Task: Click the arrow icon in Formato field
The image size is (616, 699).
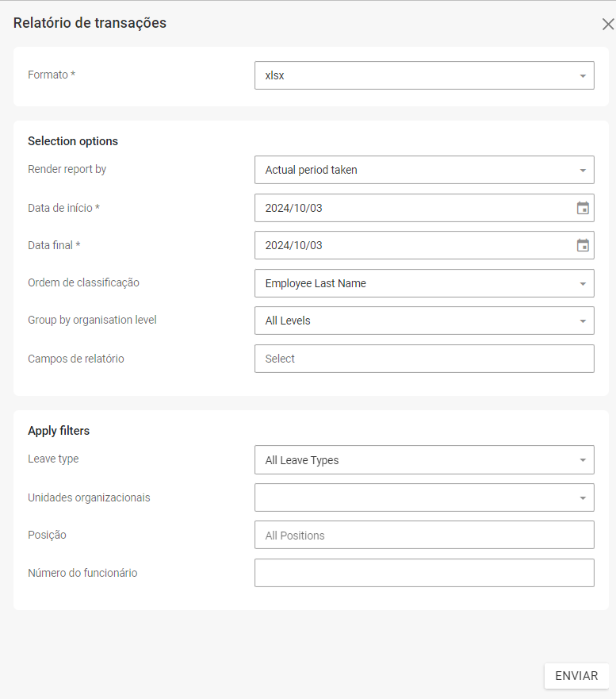Action: click(x=583, y=76)
